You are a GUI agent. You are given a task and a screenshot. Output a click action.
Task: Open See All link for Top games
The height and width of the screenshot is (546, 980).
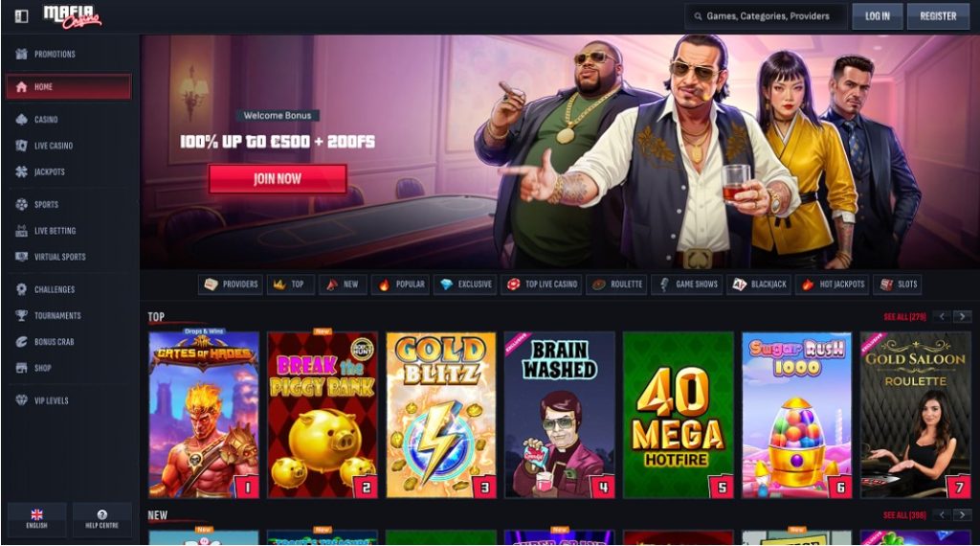904,317
